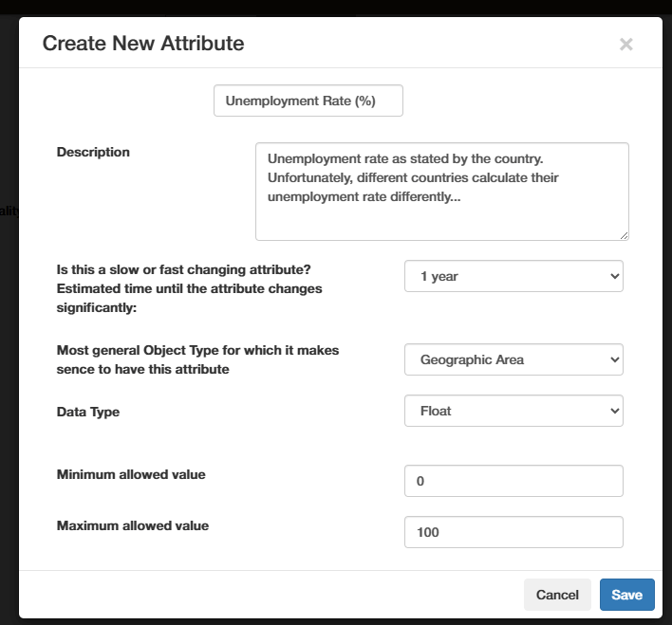This screenshot has width=672, height=625.
Task: Click the 'Description' label
Action: (93, 152)
